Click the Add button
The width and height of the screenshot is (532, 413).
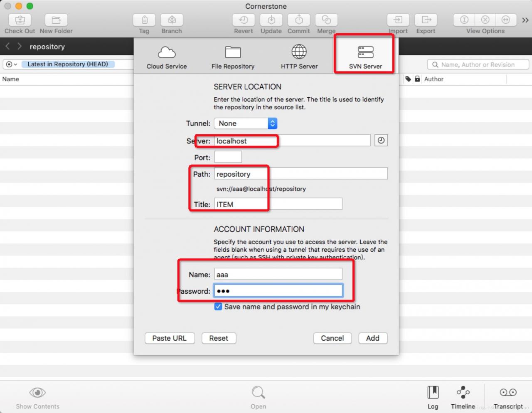coord(372,338)
